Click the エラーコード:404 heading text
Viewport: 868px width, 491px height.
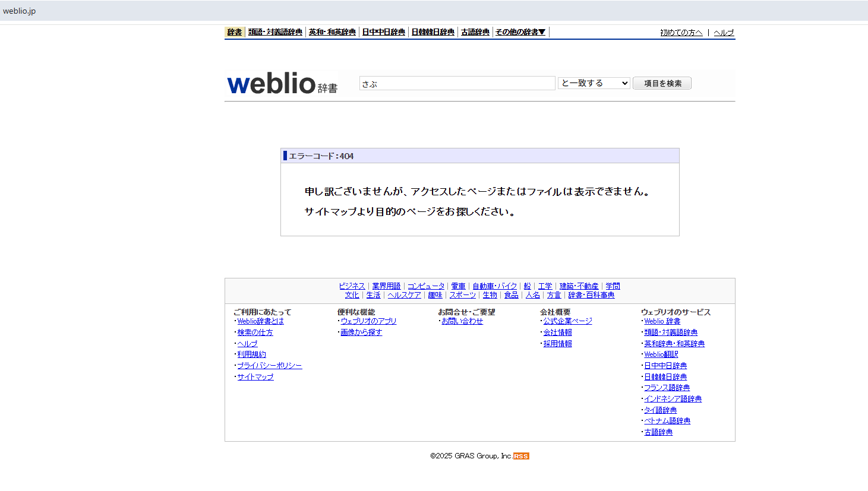(321, 156)
